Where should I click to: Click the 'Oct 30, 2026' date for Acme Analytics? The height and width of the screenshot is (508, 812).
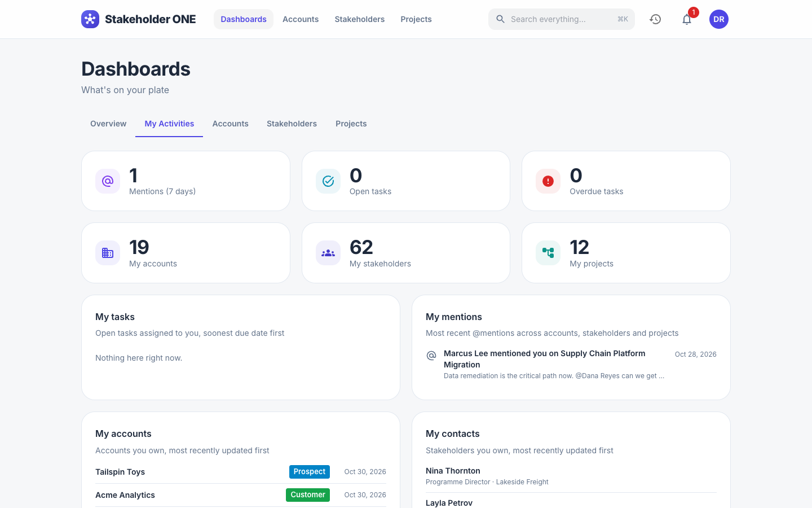(365, 495)
